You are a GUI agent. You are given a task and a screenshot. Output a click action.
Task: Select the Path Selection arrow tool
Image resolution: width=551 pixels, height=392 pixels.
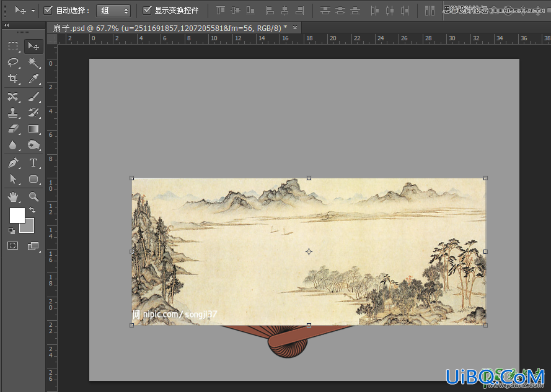coord(13,179)
